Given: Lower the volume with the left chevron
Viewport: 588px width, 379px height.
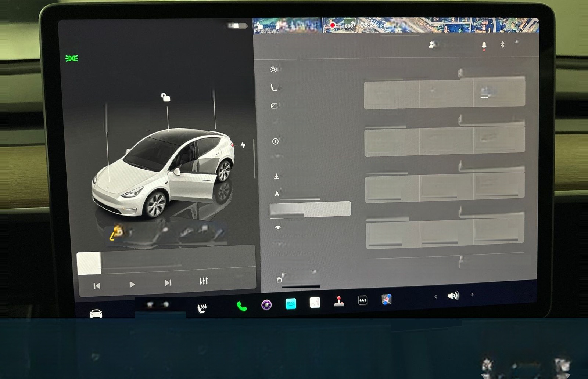Looking at the screenshot, I should (x=435, y=296).
